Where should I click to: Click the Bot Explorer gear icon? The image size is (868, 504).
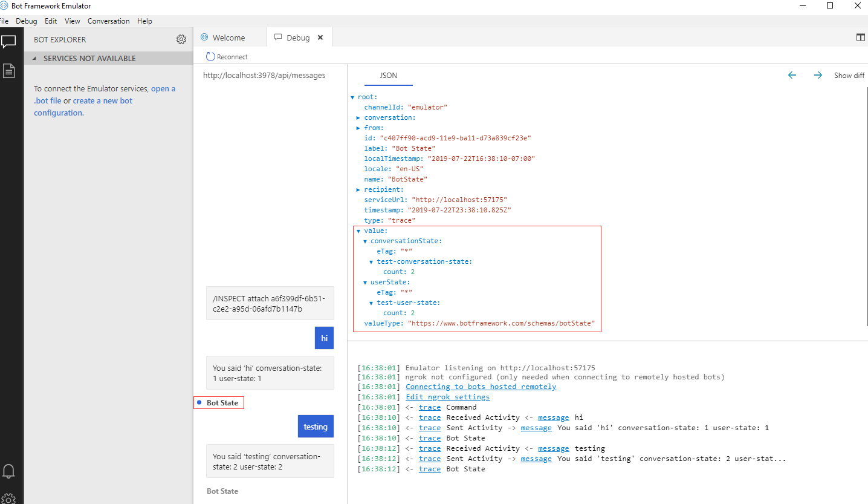tap(181, 39)
